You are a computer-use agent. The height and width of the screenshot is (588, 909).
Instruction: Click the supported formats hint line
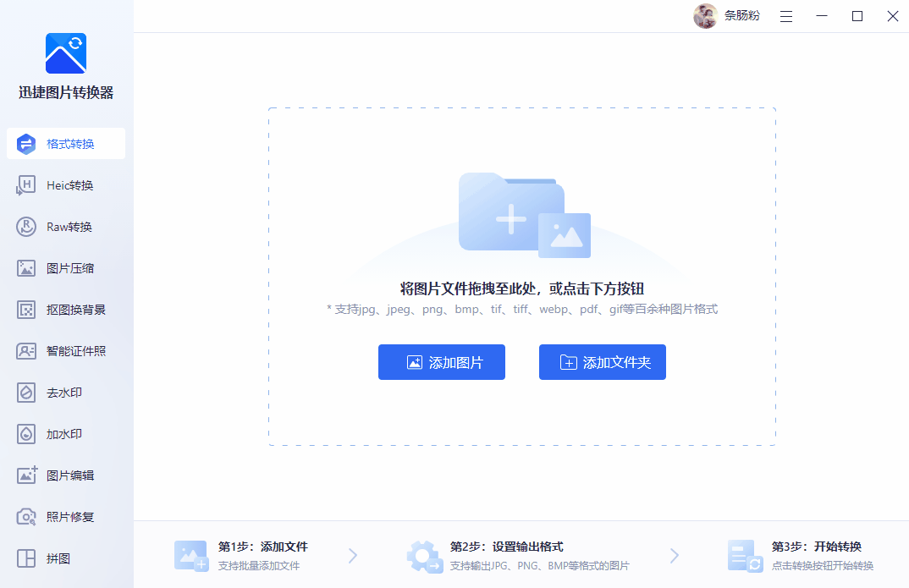[521, 310]
